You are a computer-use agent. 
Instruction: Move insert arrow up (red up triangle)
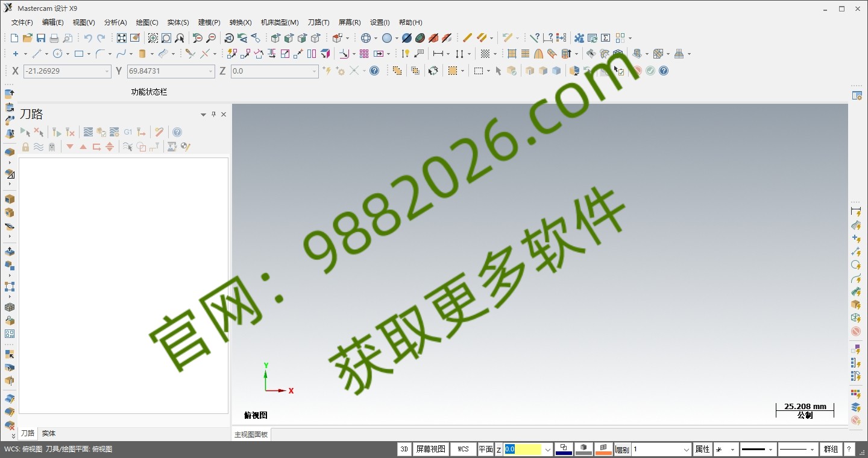pyautogui.click(x=83, y=147)
